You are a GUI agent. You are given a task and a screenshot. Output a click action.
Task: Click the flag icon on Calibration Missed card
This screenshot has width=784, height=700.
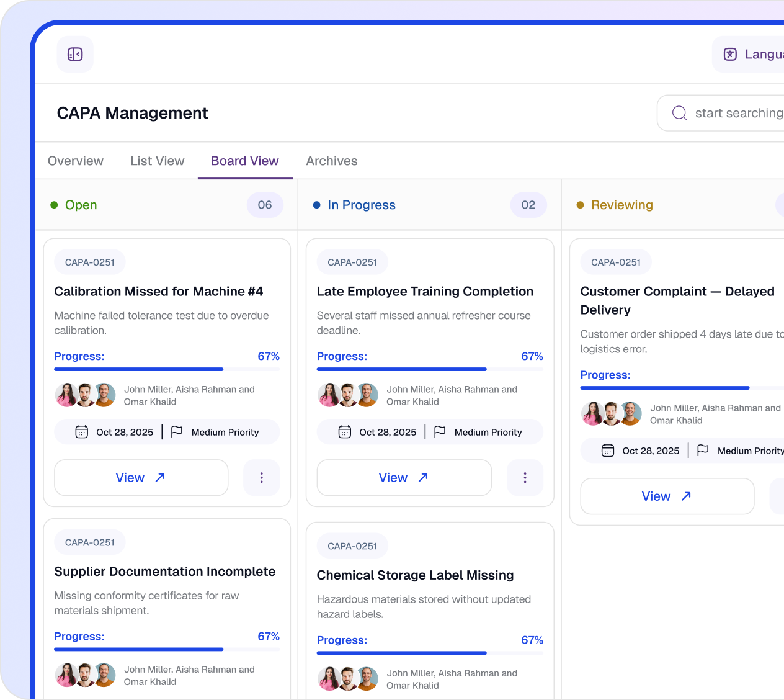click(x=177, y=432)
